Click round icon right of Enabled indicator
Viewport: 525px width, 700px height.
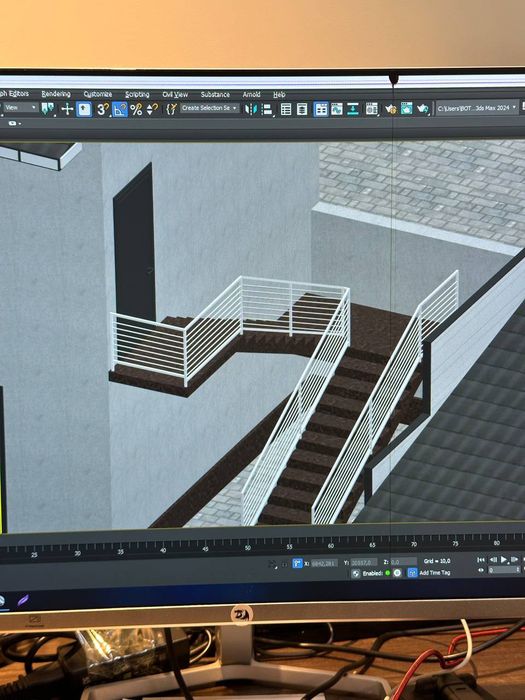397,573
